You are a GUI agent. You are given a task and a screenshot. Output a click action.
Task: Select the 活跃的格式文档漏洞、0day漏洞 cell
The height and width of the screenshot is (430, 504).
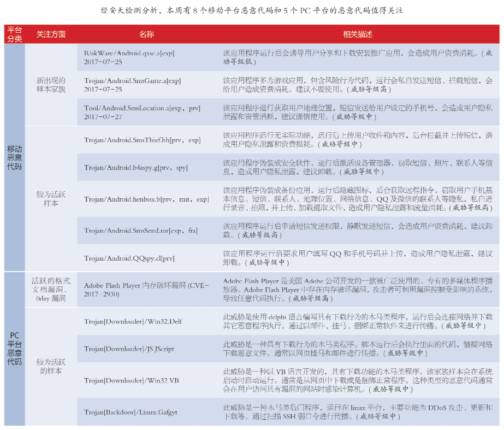(x=51, y=289)
